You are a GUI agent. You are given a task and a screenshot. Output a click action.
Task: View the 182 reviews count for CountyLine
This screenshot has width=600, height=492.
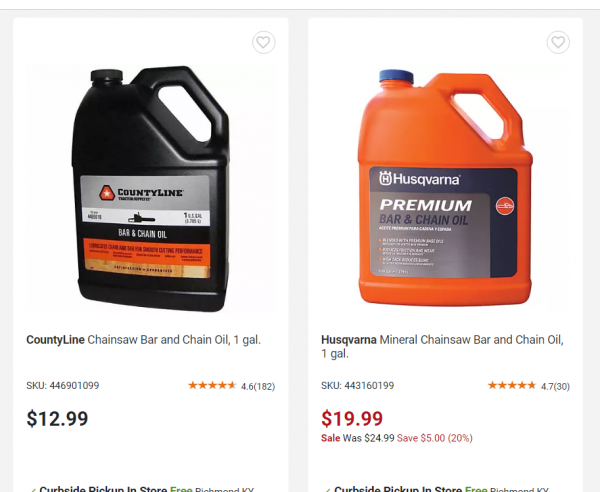(264, 386)
